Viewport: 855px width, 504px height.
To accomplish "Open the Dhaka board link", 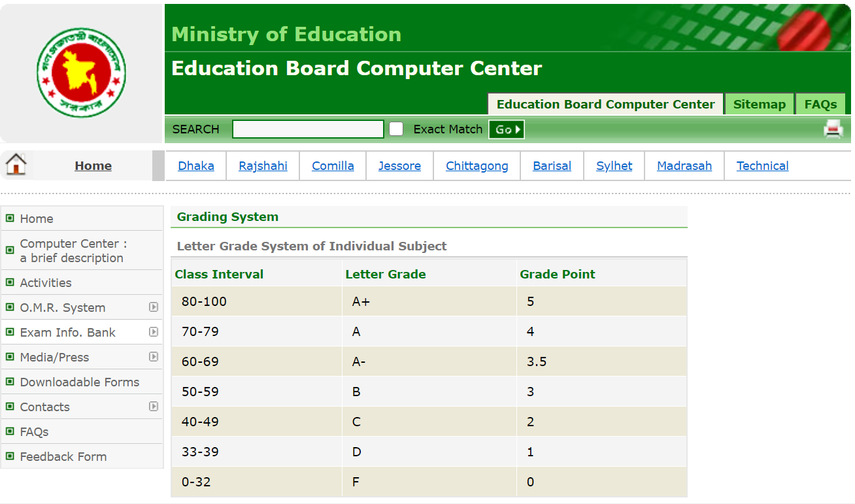I will click(x=196, y=166).
